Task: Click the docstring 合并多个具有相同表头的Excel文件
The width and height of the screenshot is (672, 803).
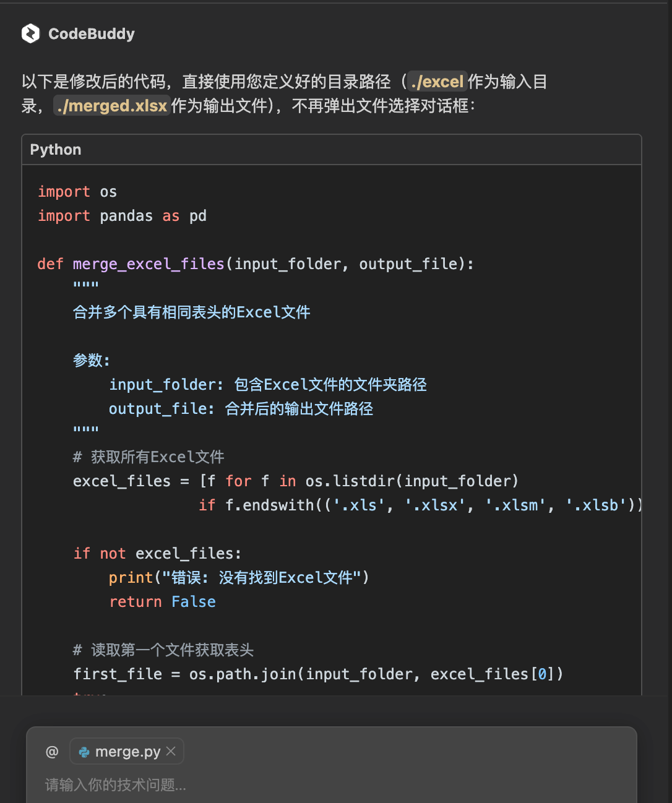Action: [x=192, y=312]
